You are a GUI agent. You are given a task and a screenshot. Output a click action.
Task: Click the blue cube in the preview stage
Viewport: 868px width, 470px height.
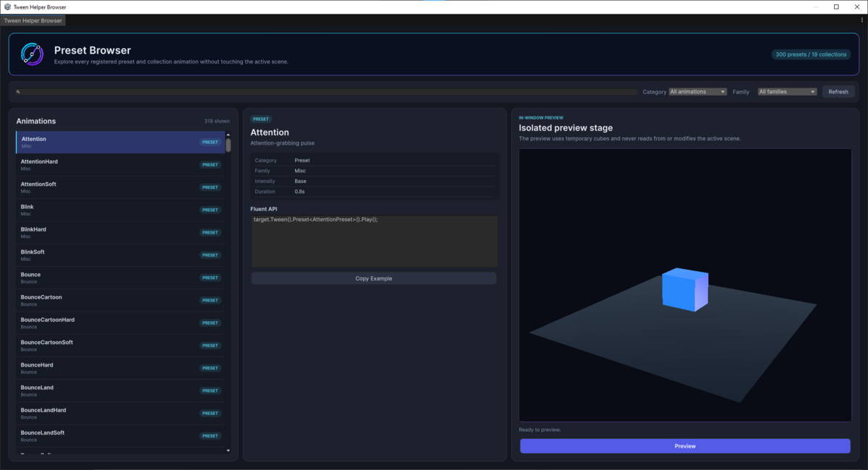[x=685, y=289]
